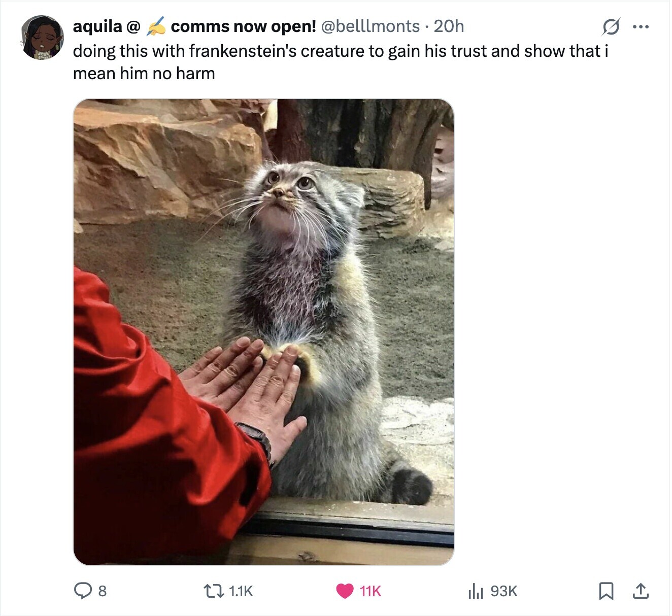Click the 1.1K reposts count

pyautogui.click(x=241, y=591)
